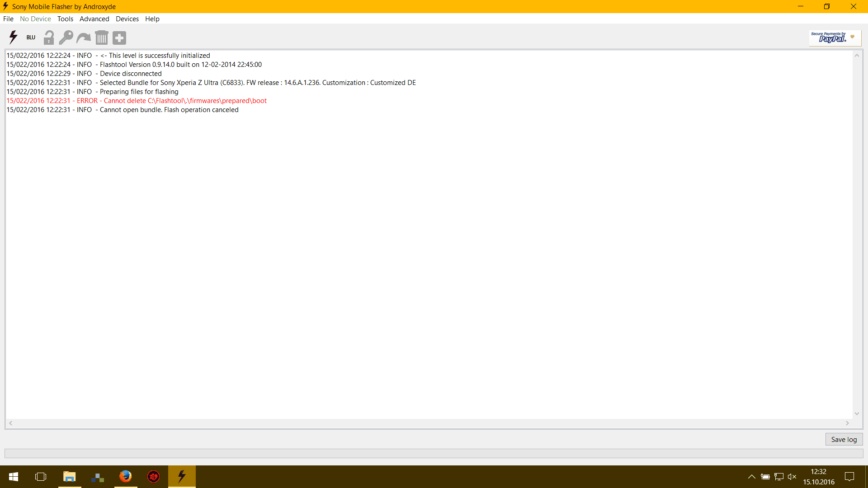Open the Advanced menu

pyautogui.click(x=94, y=19)
